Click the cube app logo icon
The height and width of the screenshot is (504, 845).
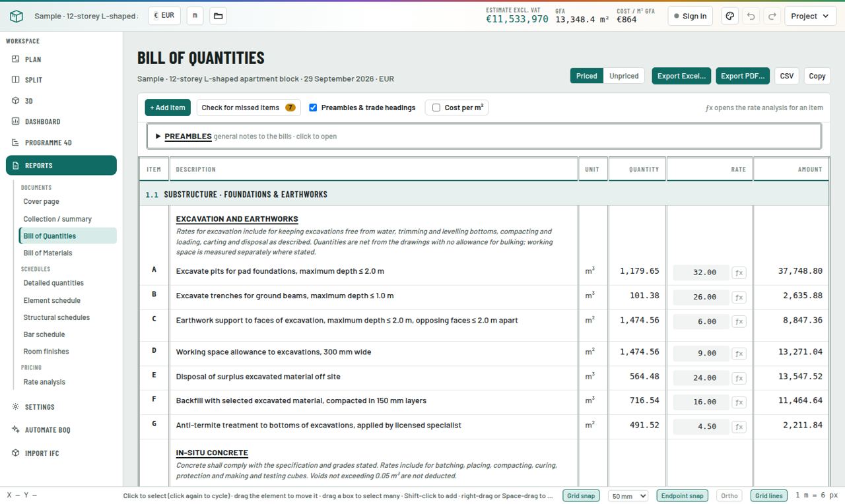[x=17, y=16]
